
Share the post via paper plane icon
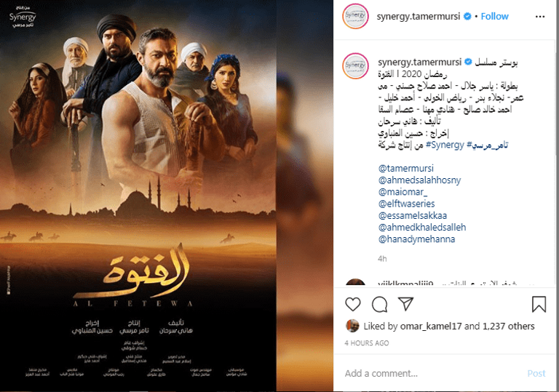405,303
